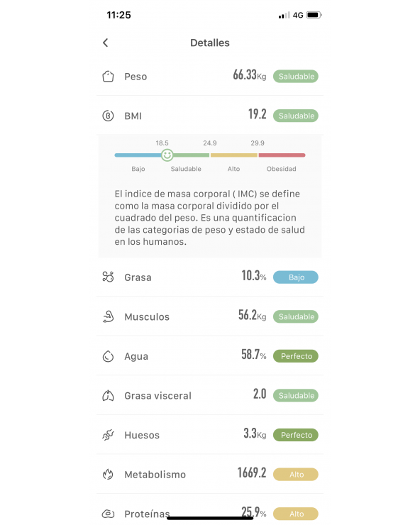This screenshot has height=525, width=420.
Task: Expand the Grasa row details
Action: (210, 277)
